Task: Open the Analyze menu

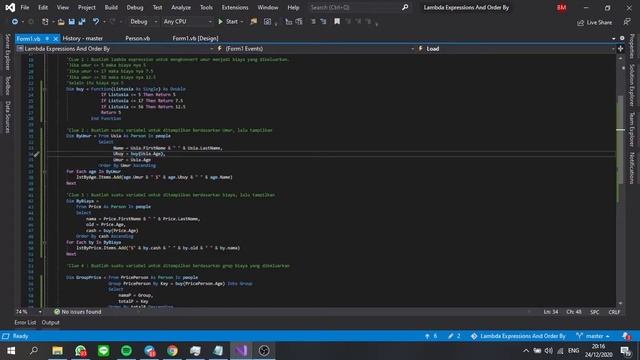Action: [x=181, y=7]
